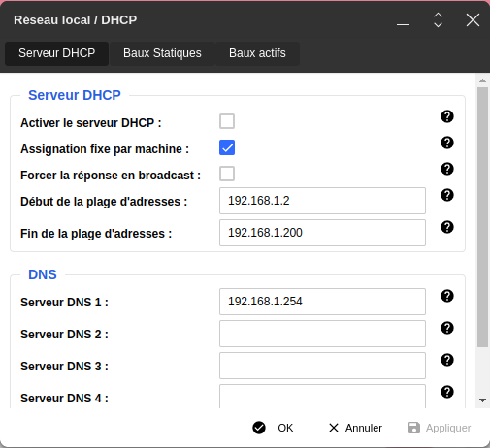Click the vertical scrollbar thumb
This screenshot has width=490, height=448.
pos(482,217)
